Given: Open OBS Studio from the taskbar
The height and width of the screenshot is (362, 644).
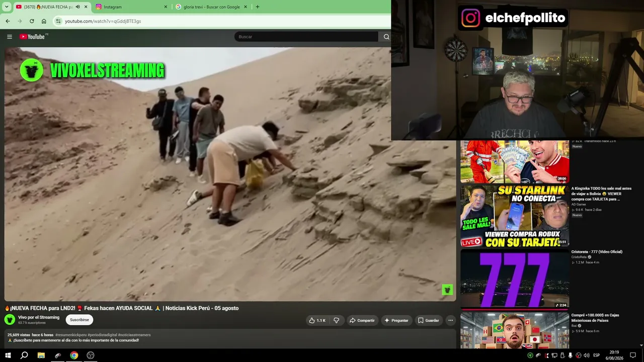Looking at the screenshot, I should click(x=91, y=355).
